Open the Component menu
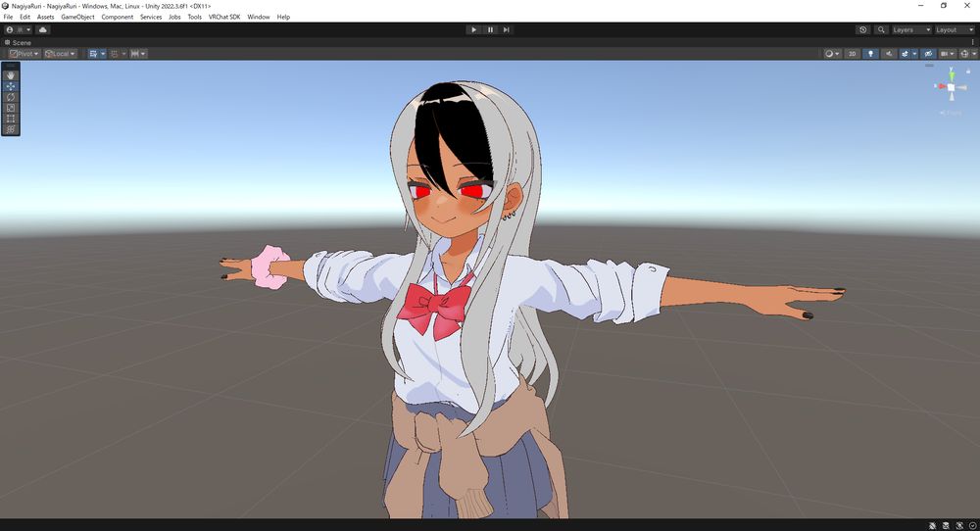980x531 pixels. click(117, 17)
